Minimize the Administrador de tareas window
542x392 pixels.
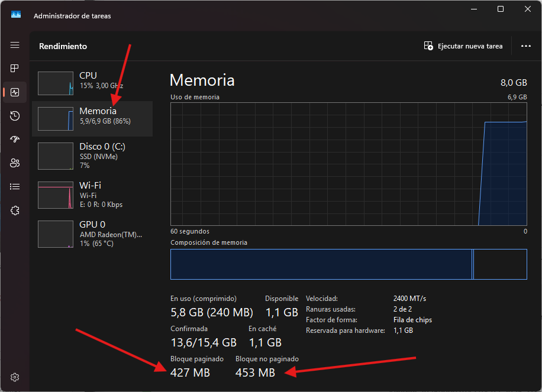pyautogui.click(x=474, y=9)
